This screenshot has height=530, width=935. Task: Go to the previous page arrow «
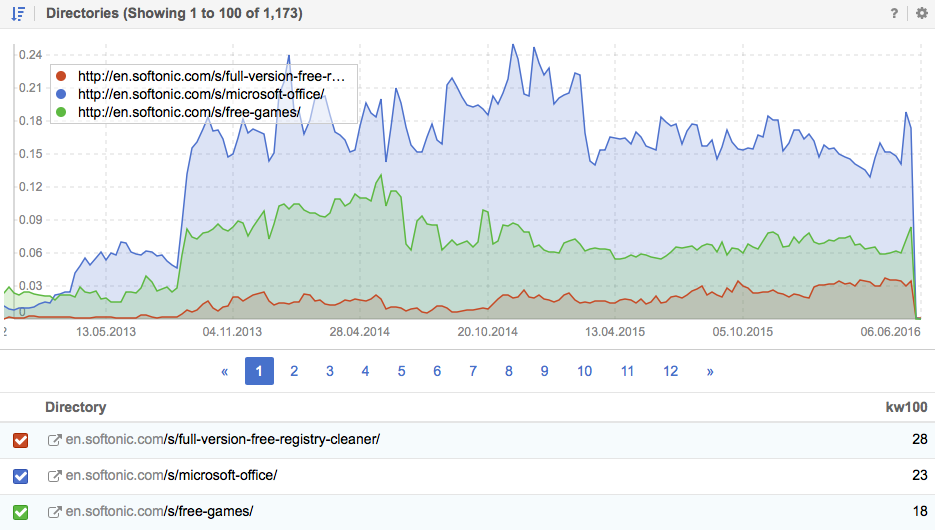coord(224,371)
